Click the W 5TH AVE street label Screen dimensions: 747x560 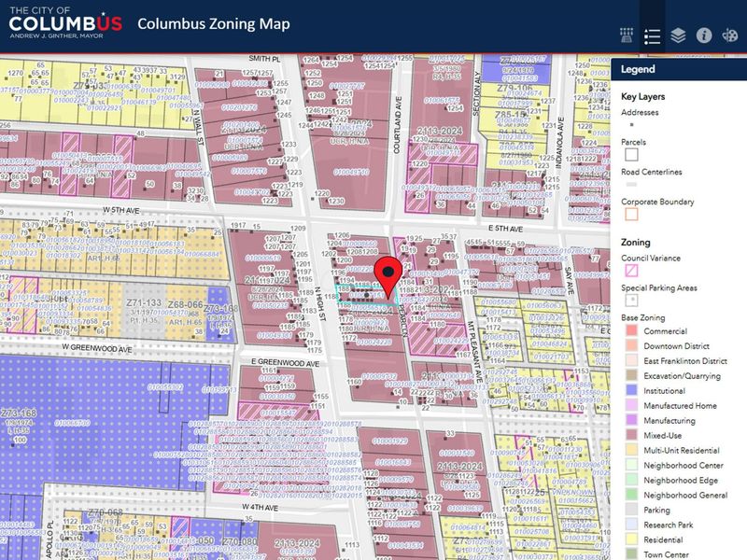tap(121, 211)
